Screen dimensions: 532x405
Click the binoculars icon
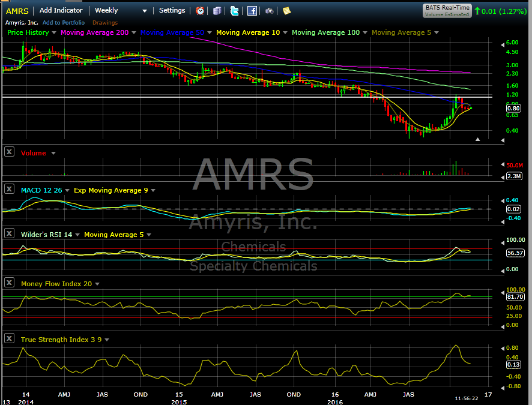point(270,11)
